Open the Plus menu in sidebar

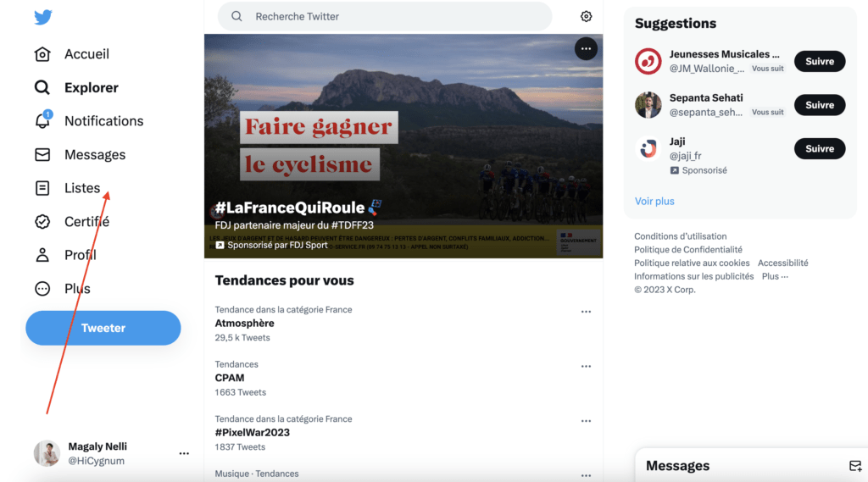(42, 289)
